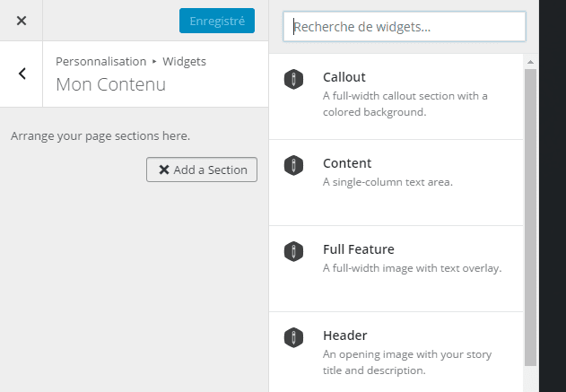
Task: Click the Add a Section button
Action: (x=202, y=170)
